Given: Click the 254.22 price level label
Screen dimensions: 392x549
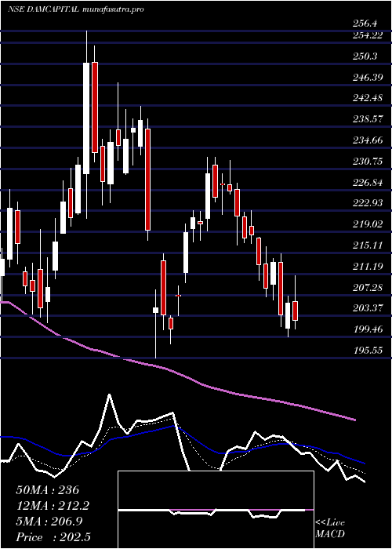Looking at the screenshot, I should pyautogui.click(x=368, y=35).
